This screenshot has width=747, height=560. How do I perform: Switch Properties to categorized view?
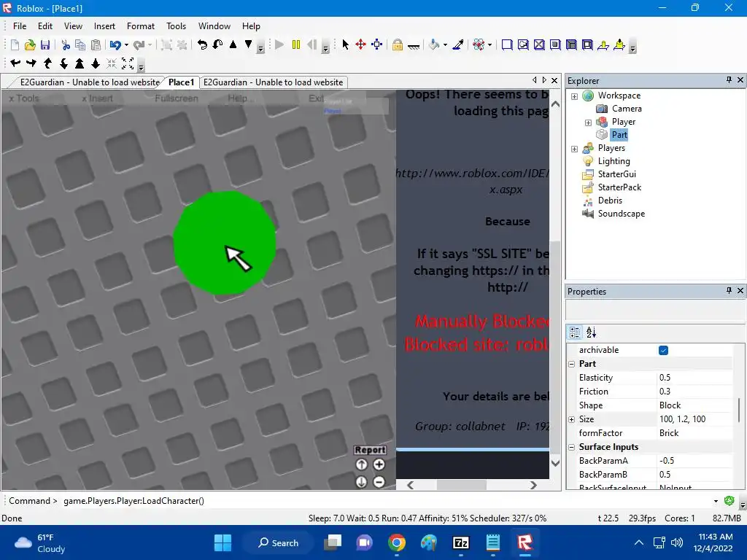(575, 332)
